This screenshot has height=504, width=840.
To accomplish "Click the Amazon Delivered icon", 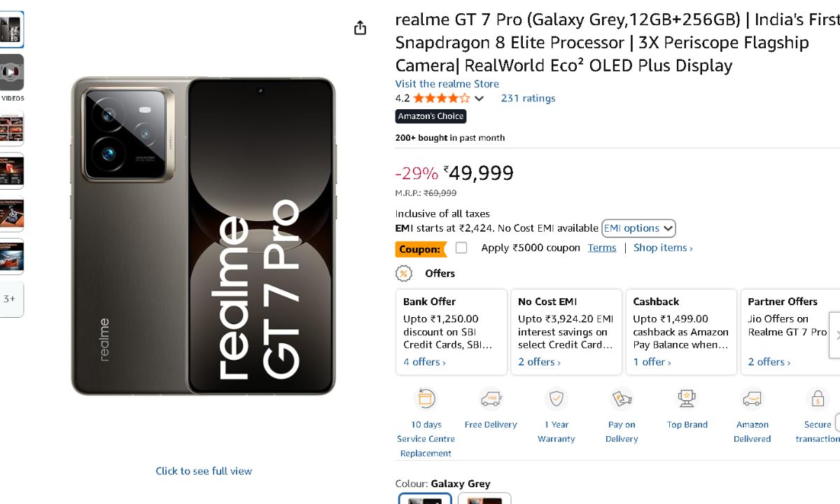I will tap(752, 399).
